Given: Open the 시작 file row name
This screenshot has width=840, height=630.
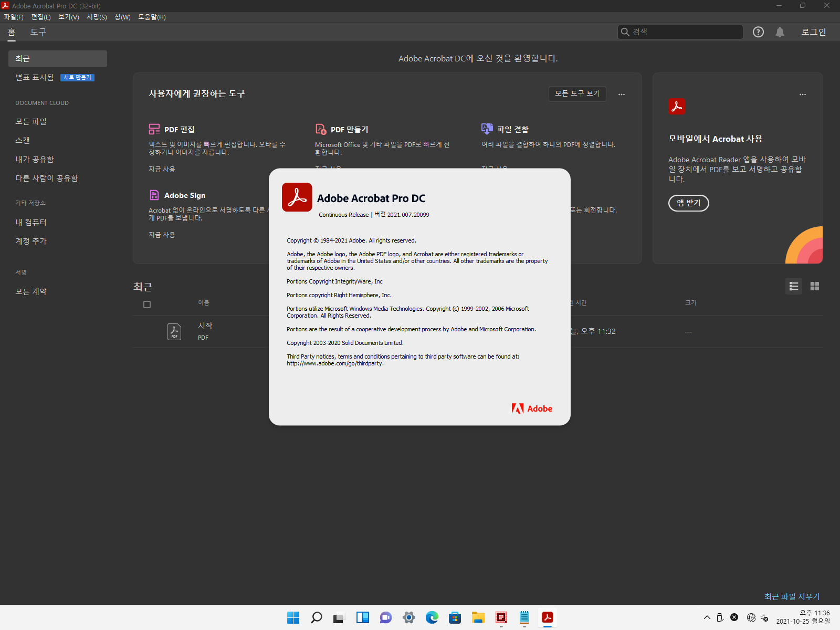Looking at the screenshot, I should tap(205, 326).
